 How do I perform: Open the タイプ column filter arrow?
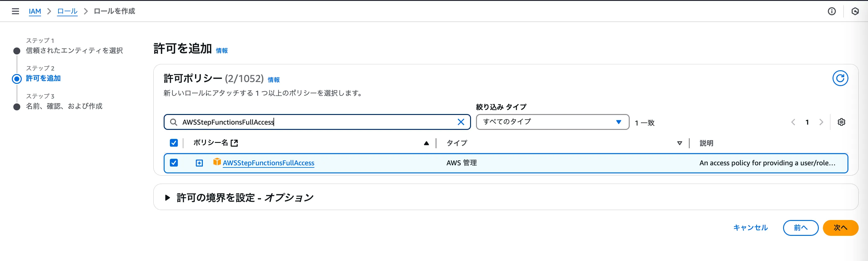coord(679,143)
